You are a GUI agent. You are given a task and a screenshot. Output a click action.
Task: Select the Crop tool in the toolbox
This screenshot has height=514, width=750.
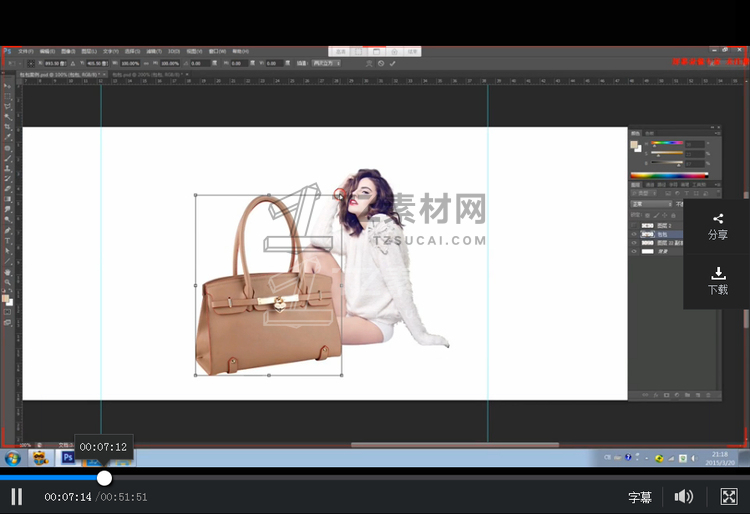pos(7,127)
